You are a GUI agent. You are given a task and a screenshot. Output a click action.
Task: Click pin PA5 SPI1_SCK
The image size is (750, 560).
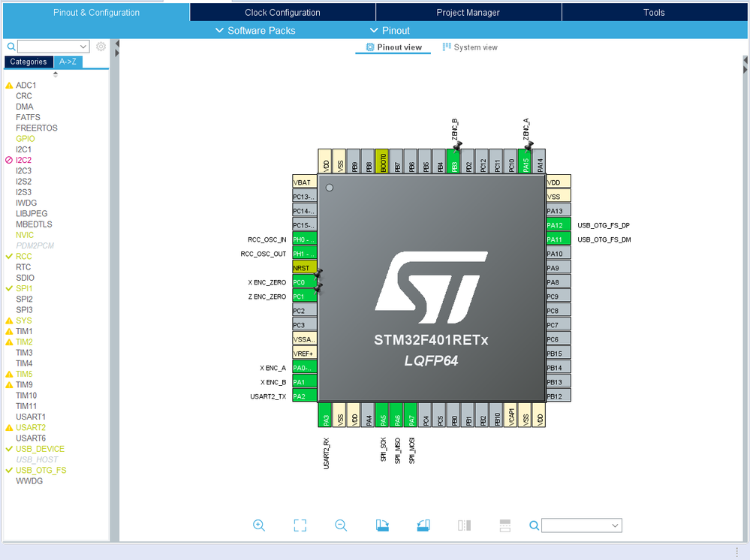[x=382, y=414]
